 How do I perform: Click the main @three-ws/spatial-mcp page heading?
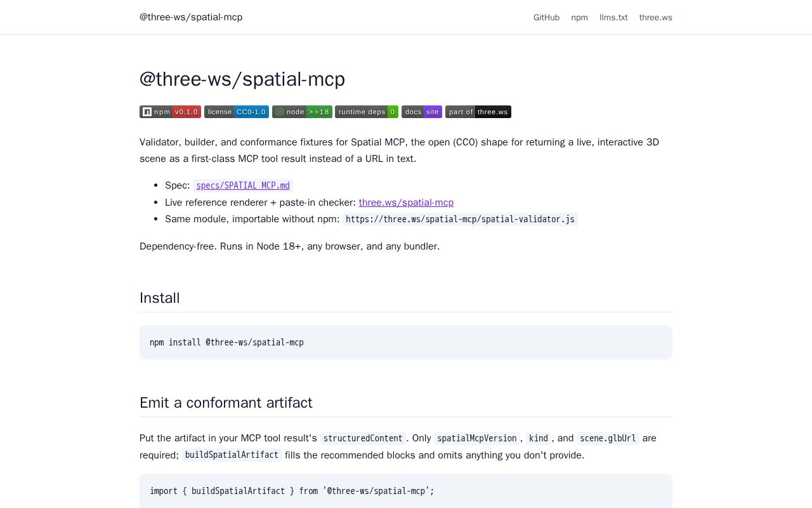click(242, 79)
